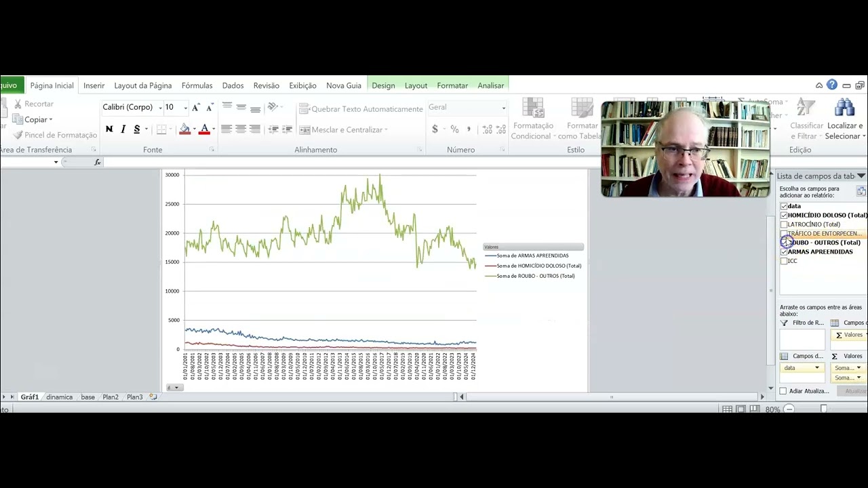Switch to the Fórmulas tab

click(x=197, y=85)
